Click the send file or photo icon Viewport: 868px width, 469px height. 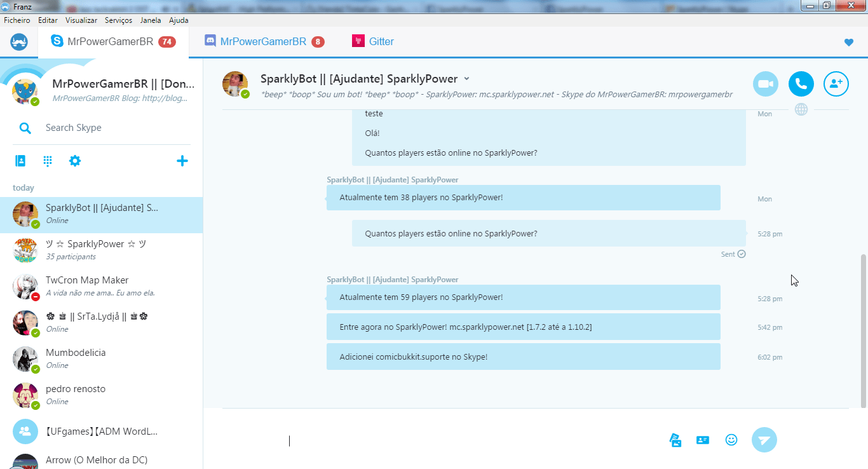tap(675, 440)
